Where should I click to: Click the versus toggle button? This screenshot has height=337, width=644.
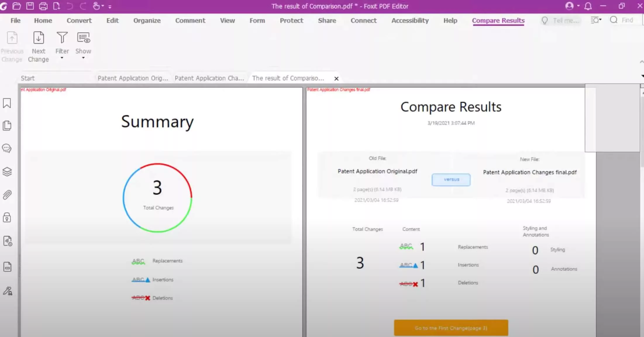pos(451,179)
